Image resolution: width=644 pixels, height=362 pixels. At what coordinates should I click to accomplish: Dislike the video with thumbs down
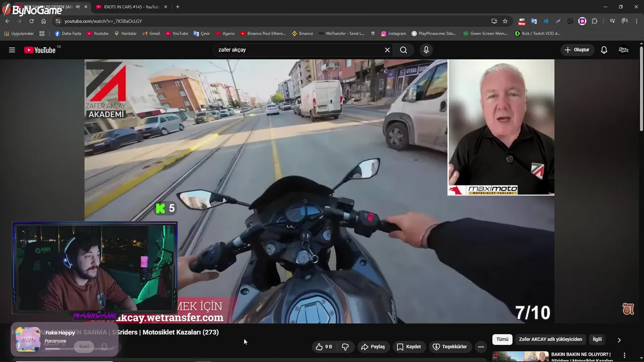point(345,346)
